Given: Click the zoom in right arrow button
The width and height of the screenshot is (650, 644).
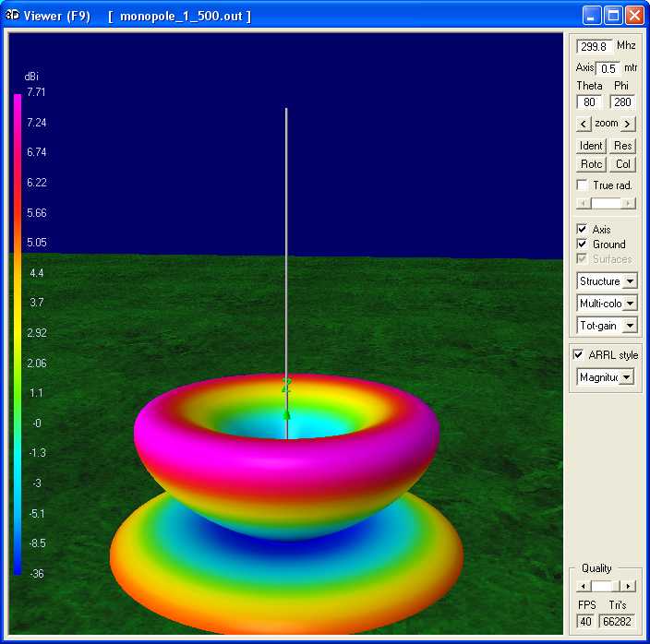Looking at the screenshot, I should coord(628,124).
